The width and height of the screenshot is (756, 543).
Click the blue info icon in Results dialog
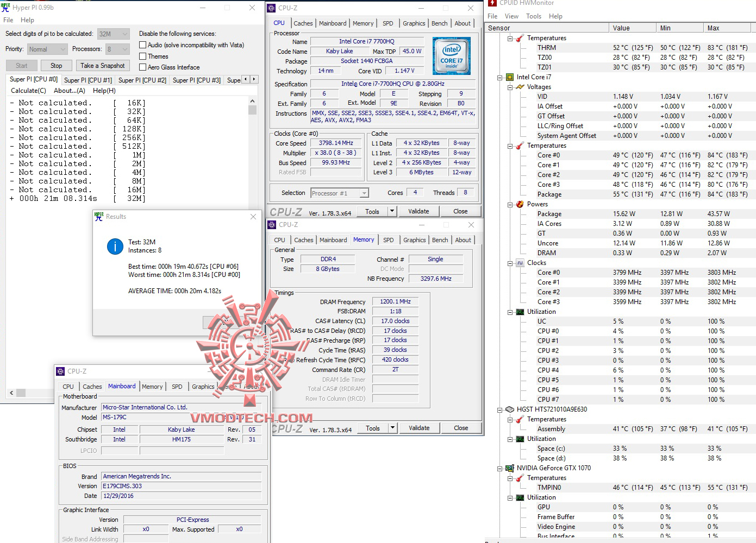pos(115,247)
